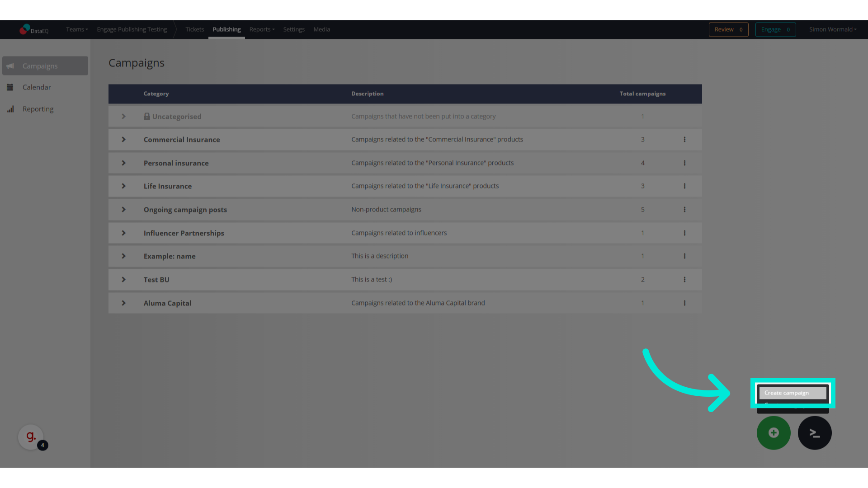Screen dimensions: 868x488
Task: Click the DataEQ logo
Action: coord(34,30)
